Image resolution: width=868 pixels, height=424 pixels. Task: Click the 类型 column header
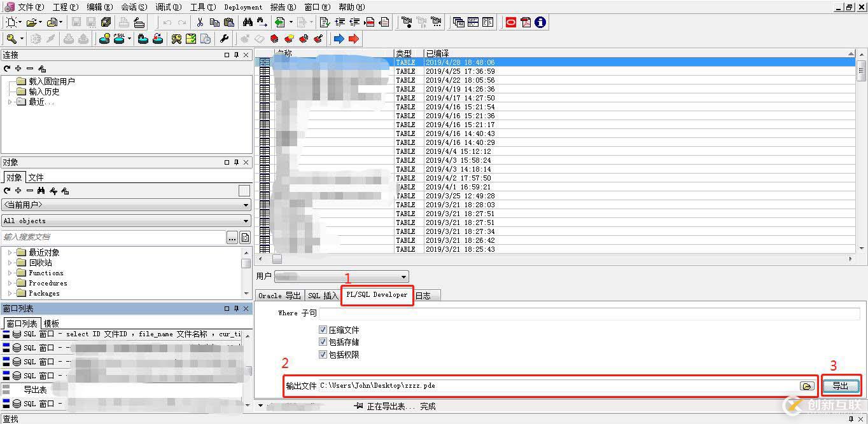pos(409,53)
